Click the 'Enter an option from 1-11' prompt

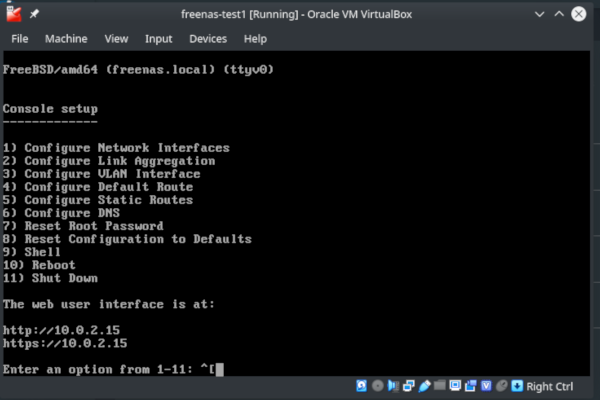pos(98,369)
